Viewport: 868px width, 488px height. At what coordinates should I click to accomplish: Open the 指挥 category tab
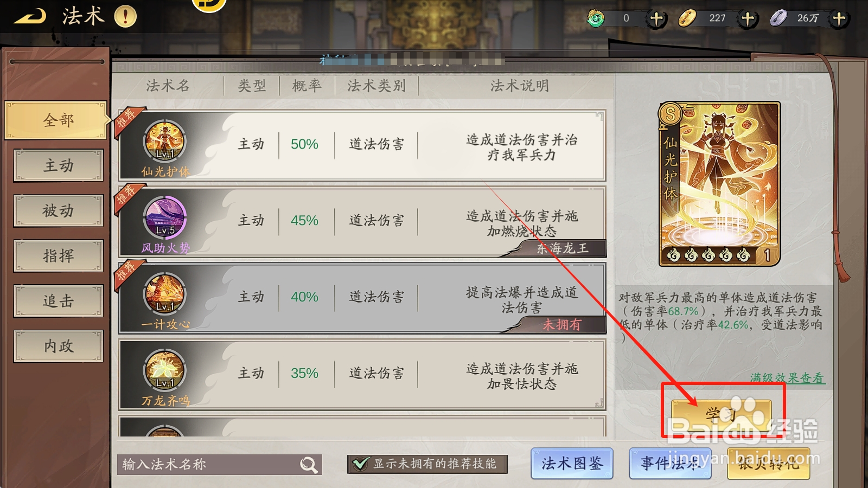(59, 255)
